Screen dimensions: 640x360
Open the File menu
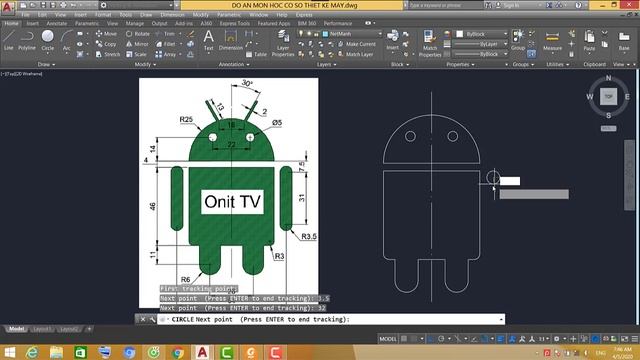coord(25,15)
